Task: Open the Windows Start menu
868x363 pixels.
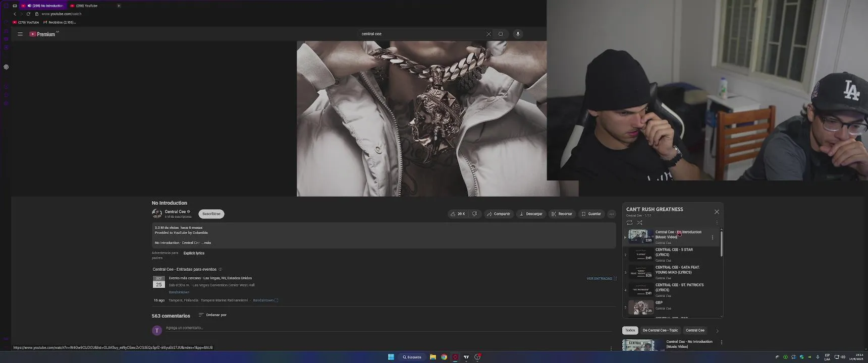Action: [391, 357]
